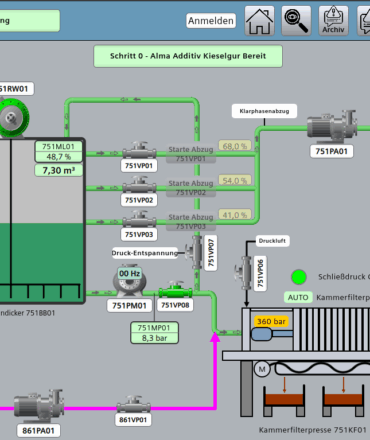This screenshot has height=440, width=370.
Task: Click Starte Abzug 751VP02 button
Action: [x=191, y=188]
